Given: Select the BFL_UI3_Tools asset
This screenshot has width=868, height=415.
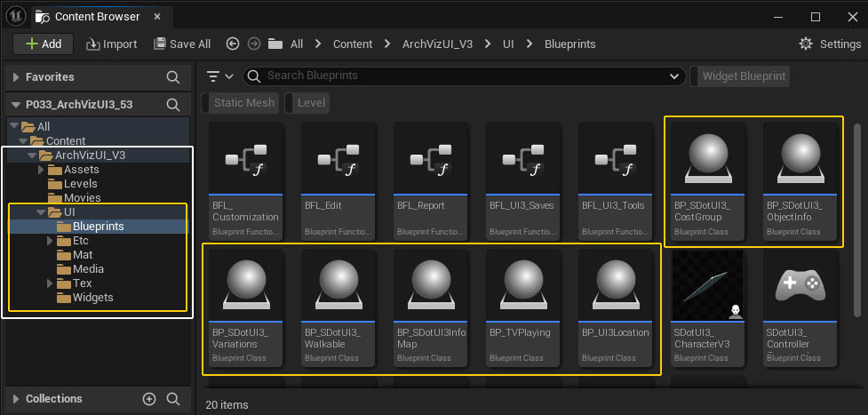Looking at the screenshot, I should point(616,182).
